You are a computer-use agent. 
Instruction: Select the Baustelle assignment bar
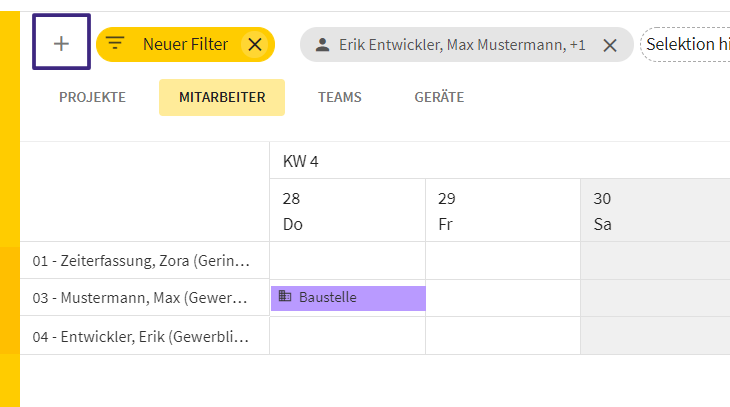[x=348, y=298]
